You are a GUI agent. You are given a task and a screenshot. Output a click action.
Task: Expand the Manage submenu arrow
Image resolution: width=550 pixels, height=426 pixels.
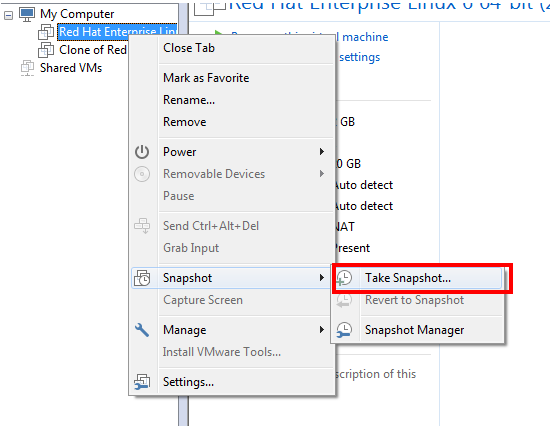pos(322,330)
